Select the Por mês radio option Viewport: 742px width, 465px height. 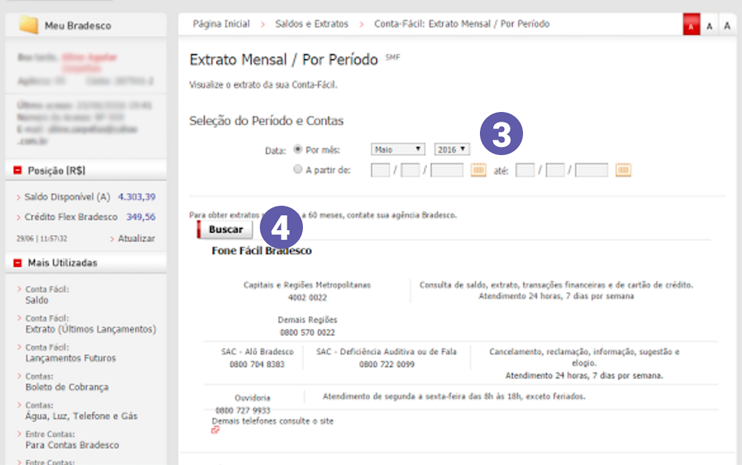(298, 149)
